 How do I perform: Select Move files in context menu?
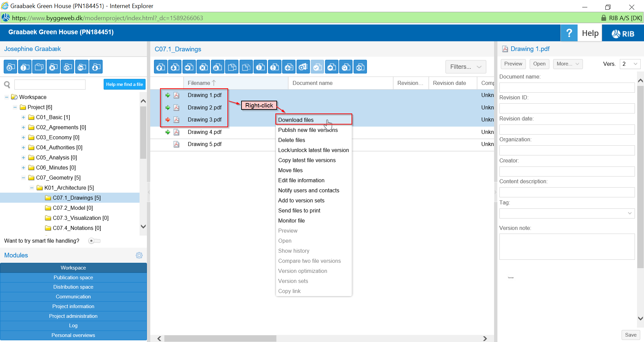[x=290, y=170]
